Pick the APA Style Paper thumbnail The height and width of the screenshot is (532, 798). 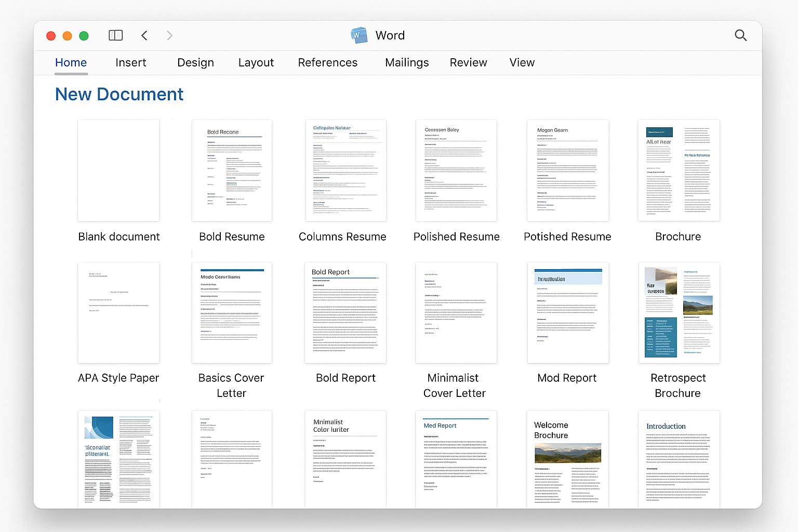tap(118, 313)
